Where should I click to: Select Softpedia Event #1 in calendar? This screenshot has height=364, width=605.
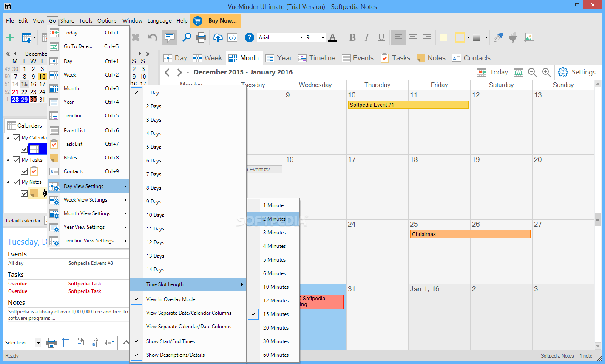pos(408,105)
